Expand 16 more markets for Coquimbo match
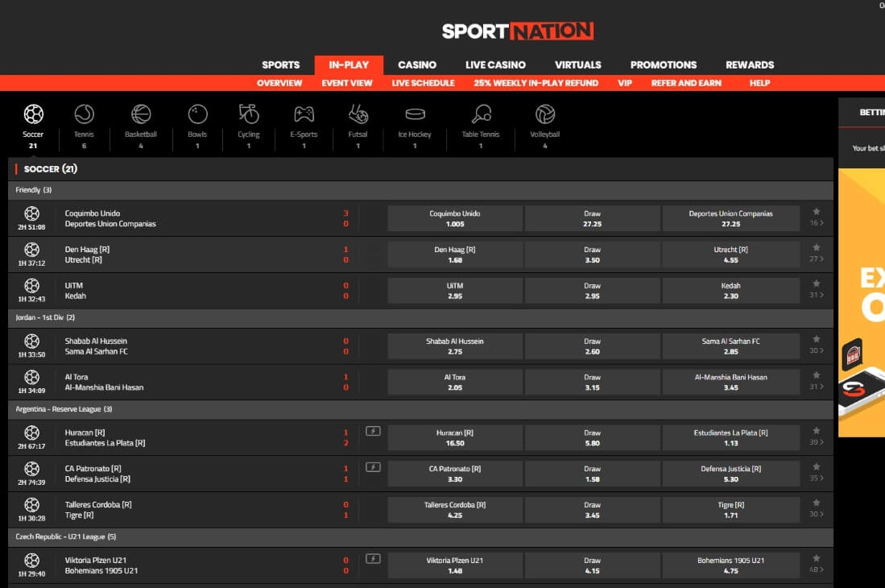Image resolution: width=885 pixels, height=588 pixels. click(816, 223)
